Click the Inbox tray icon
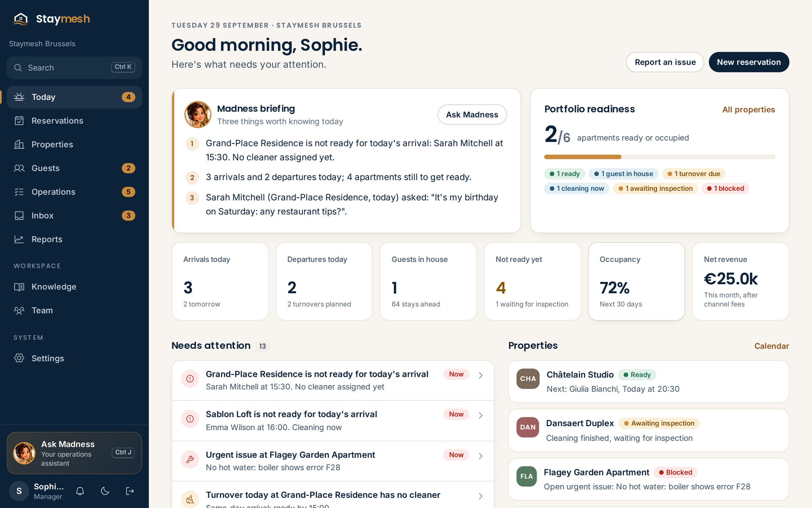The image size is (812, 508). click(19, 215)
